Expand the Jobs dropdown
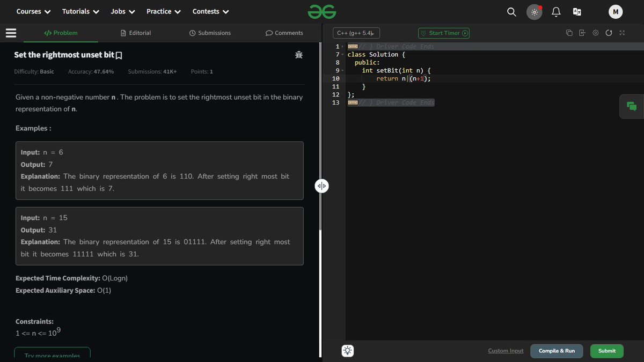 tap(123, 11)
